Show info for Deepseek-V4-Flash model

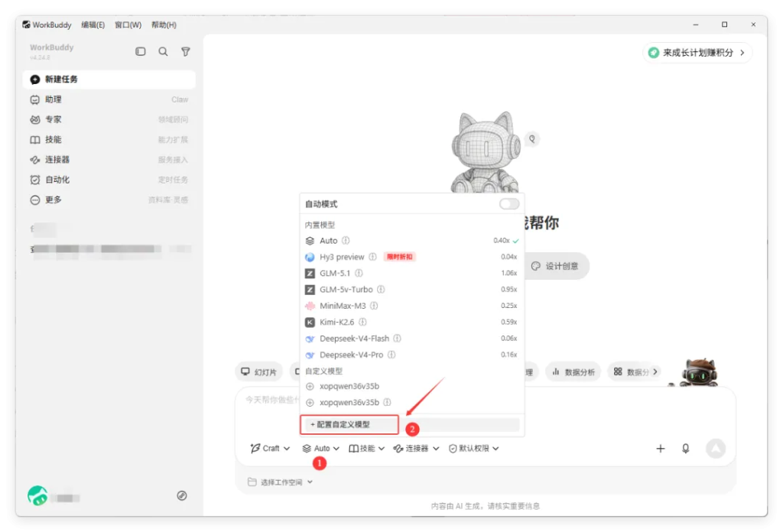[397, 339]
